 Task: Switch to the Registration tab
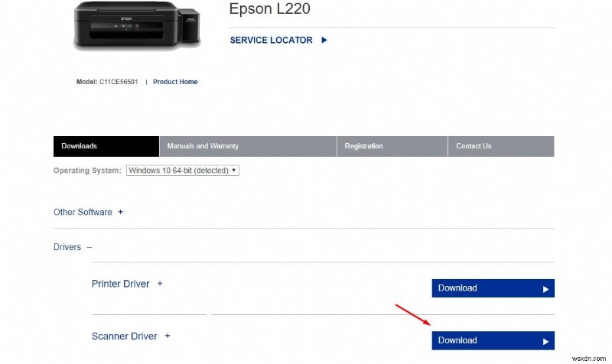(392, 146)
